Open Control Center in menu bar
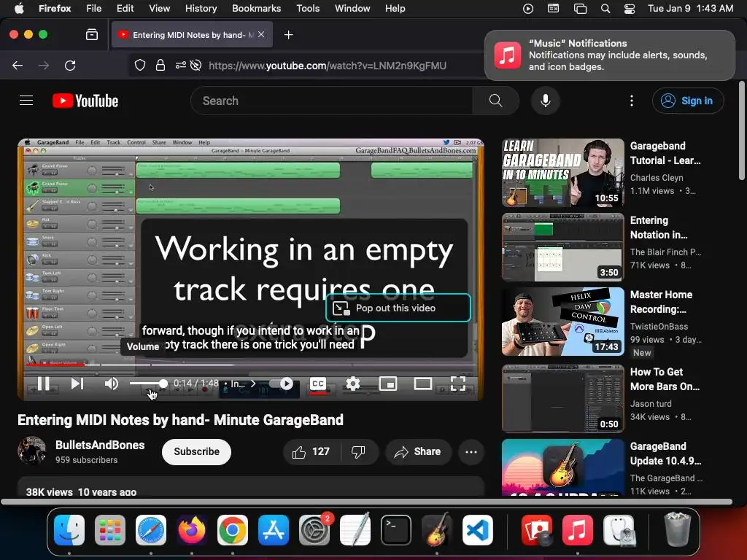 (x=630, y=9)
